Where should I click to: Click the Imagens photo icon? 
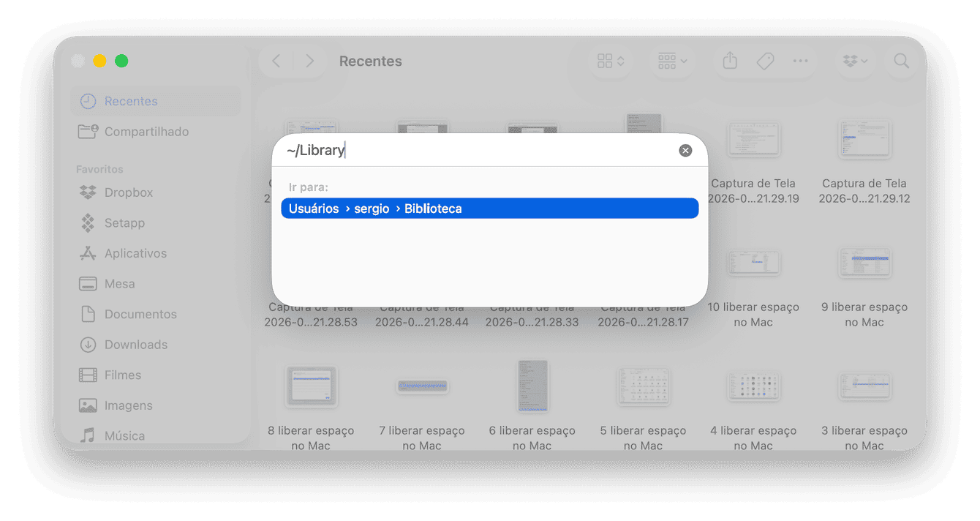click(x=88, y=405)
